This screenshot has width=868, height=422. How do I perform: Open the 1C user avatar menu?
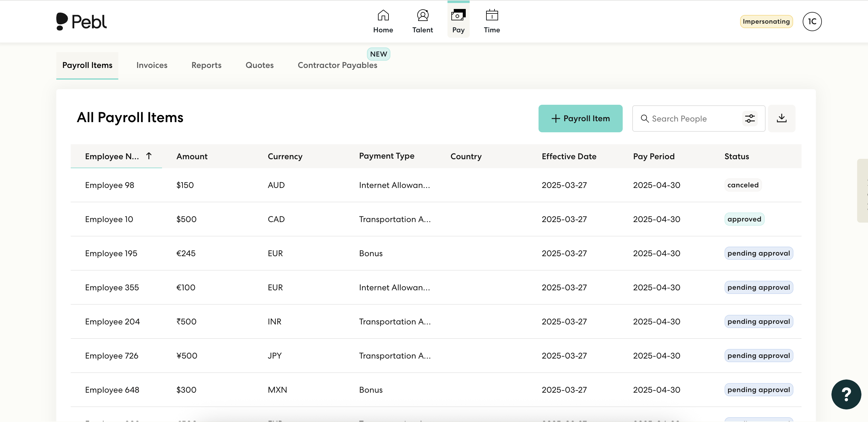(x=812, y=22)
